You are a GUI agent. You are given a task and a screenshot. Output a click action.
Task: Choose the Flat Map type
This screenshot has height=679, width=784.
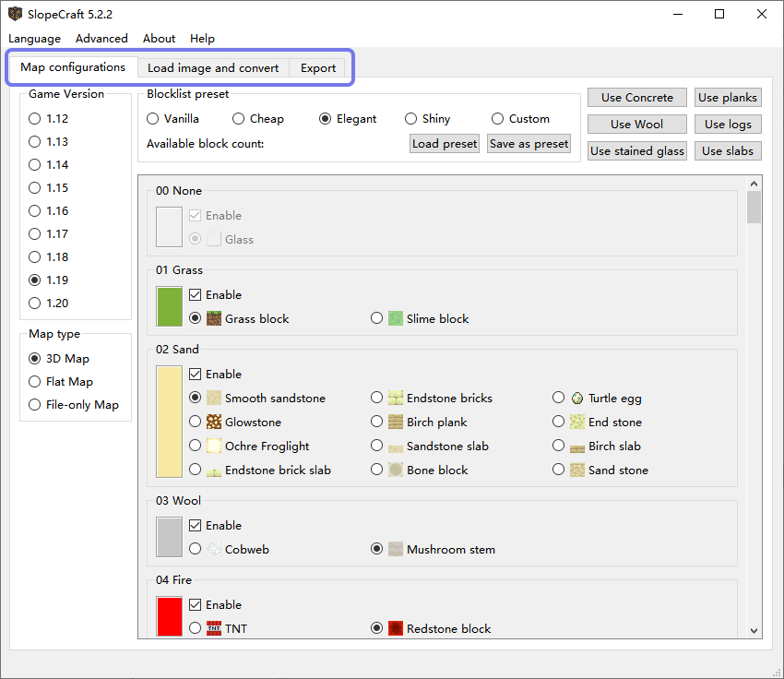point(35,381)
